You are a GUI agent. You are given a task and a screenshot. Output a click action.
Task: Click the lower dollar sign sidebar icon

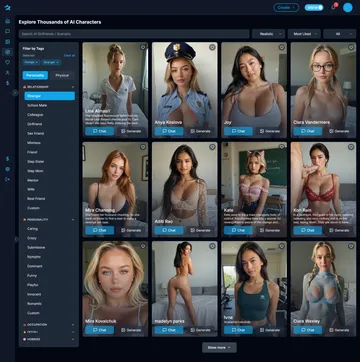(x=7, y=159)
